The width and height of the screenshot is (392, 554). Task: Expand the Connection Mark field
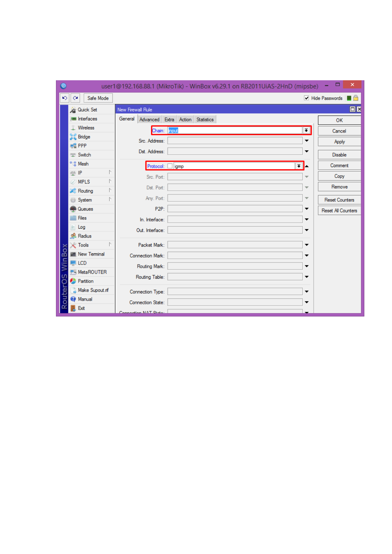tap(307, 256)
